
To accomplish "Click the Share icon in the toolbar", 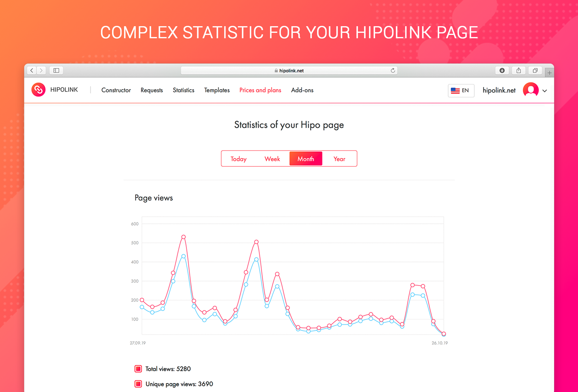I will (518, 70).
